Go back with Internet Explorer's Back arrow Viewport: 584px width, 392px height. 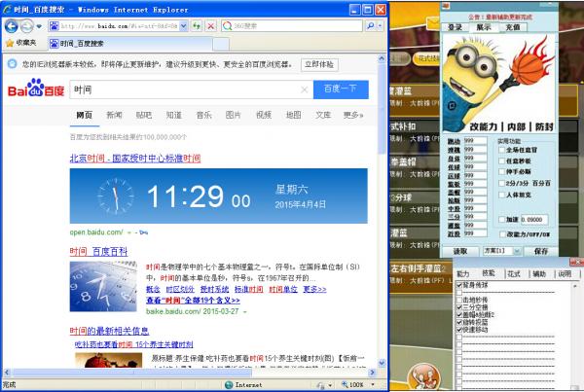tap(11, 26)
